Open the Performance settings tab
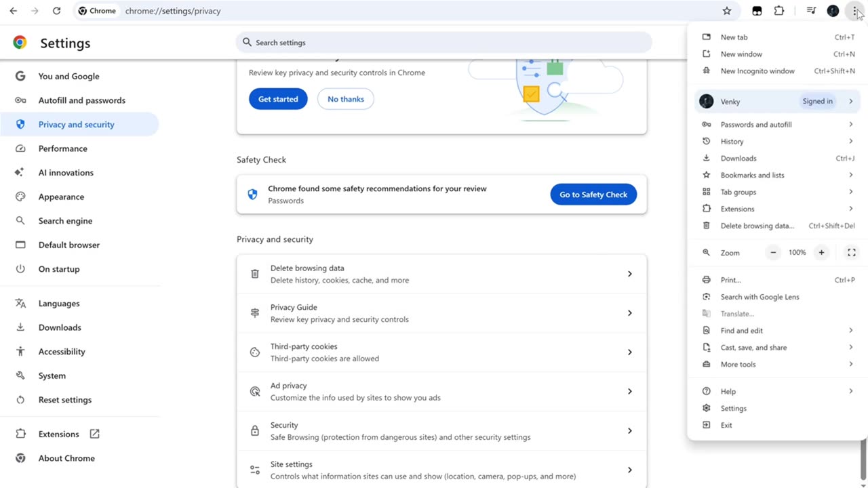 coord(62,148)
